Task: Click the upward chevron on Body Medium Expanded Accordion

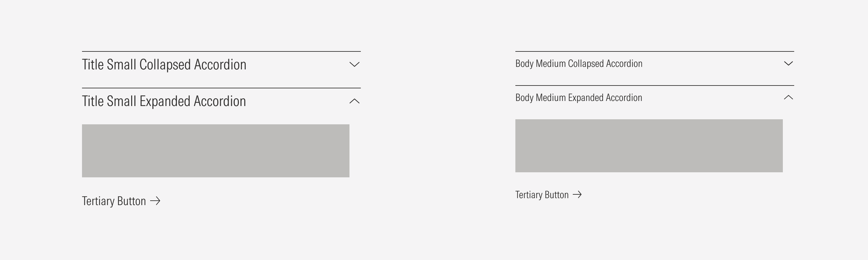Action: click(x=789, y=98)
